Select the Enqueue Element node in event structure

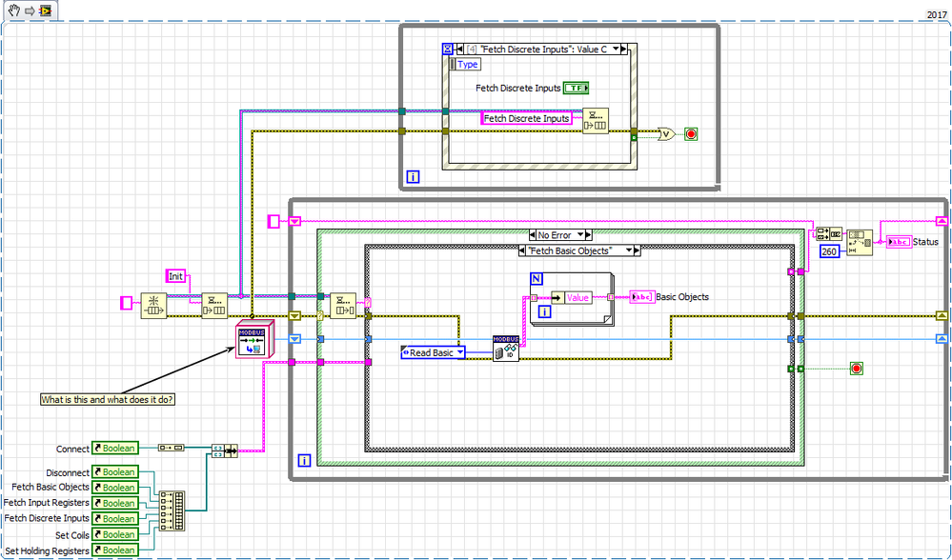pyautogui.click(x=596, y=121)
